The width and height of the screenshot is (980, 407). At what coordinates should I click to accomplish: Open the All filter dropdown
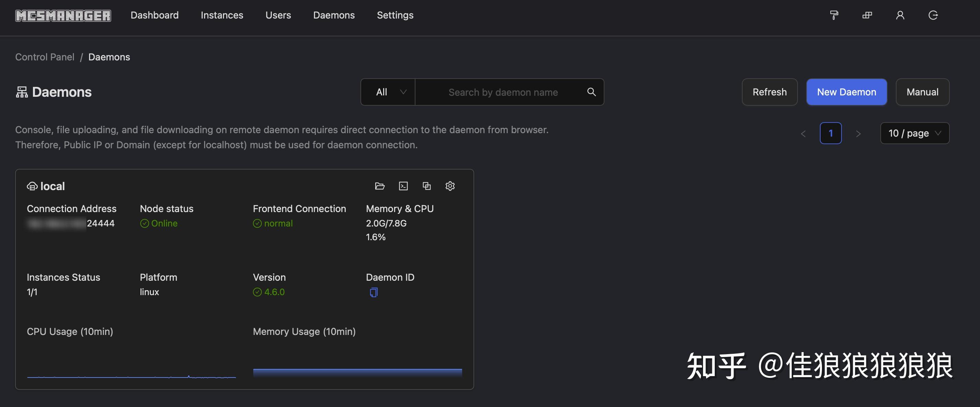point(388,92)
